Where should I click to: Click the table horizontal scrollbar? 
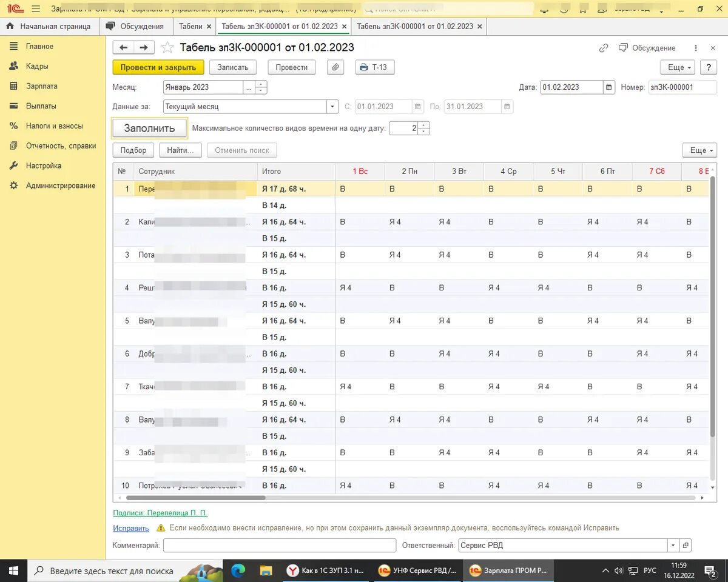pyautogui.click(x=195, y=498)
